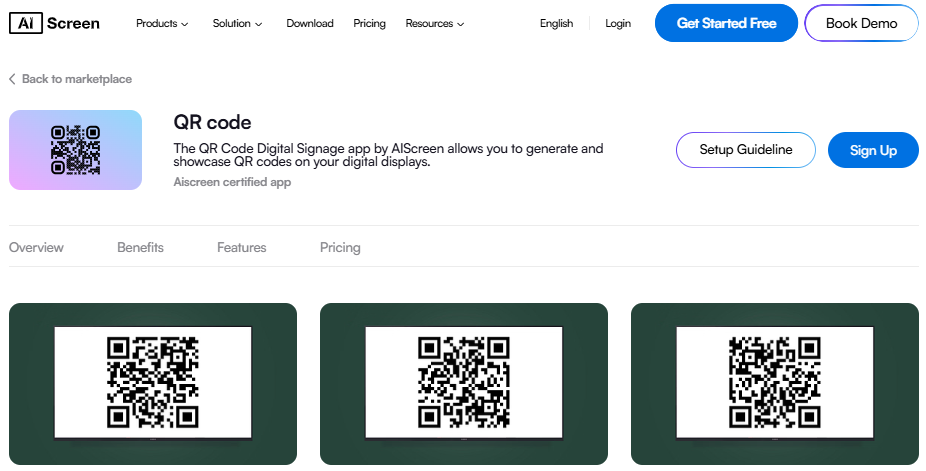Click the AI Screen logo
The height and width of the screenshot is (471, 926).
point(54,23)
